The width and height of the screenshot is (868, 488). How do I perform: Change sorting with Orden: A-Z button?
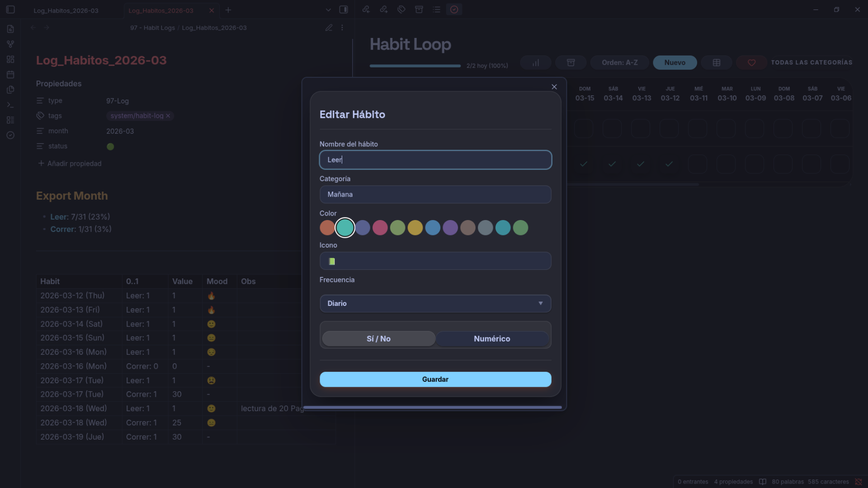(x=619, y=63)
